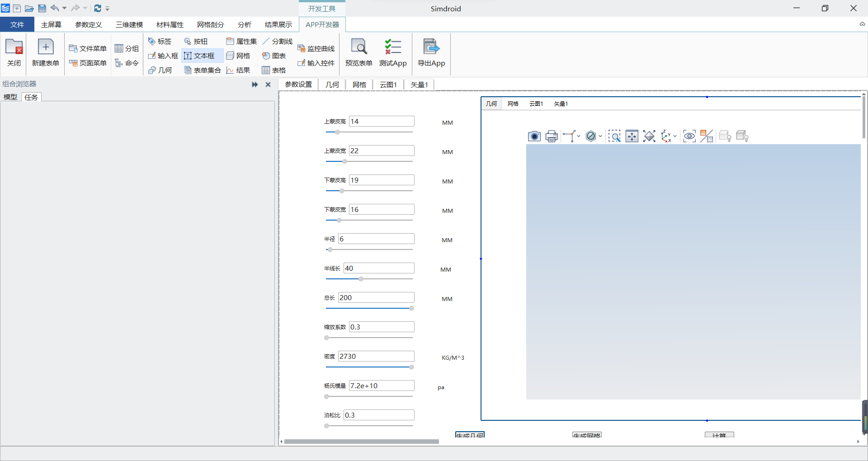Insert a 表格 table control
Screen dimensions: 868x461
(274, 70)
